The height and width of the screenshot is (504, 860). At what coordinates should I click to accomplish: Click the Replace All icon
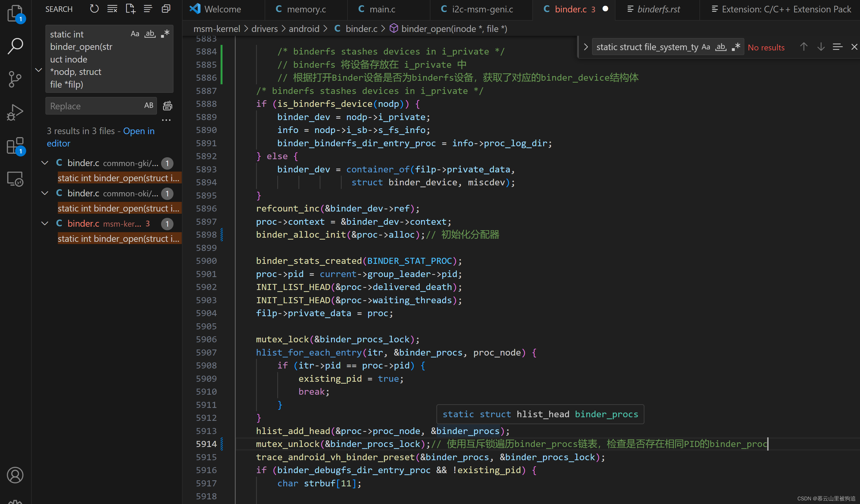(x=167, y=106)
